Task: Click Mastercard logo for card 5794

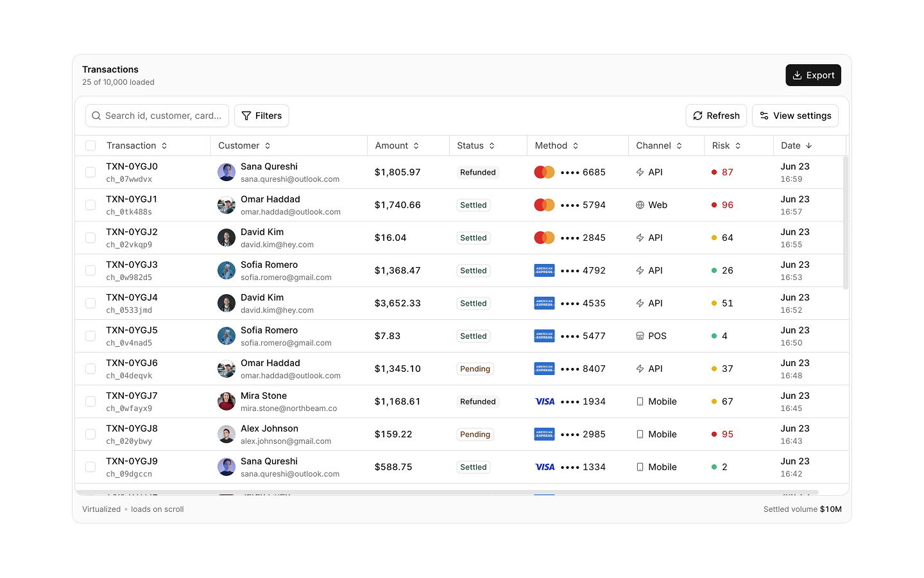Action: (545, 205)
